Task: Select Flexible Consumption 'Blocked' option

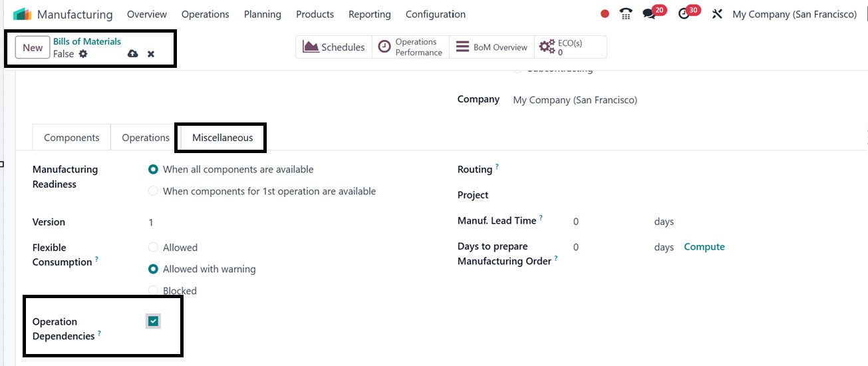Action: coord(154,291)
